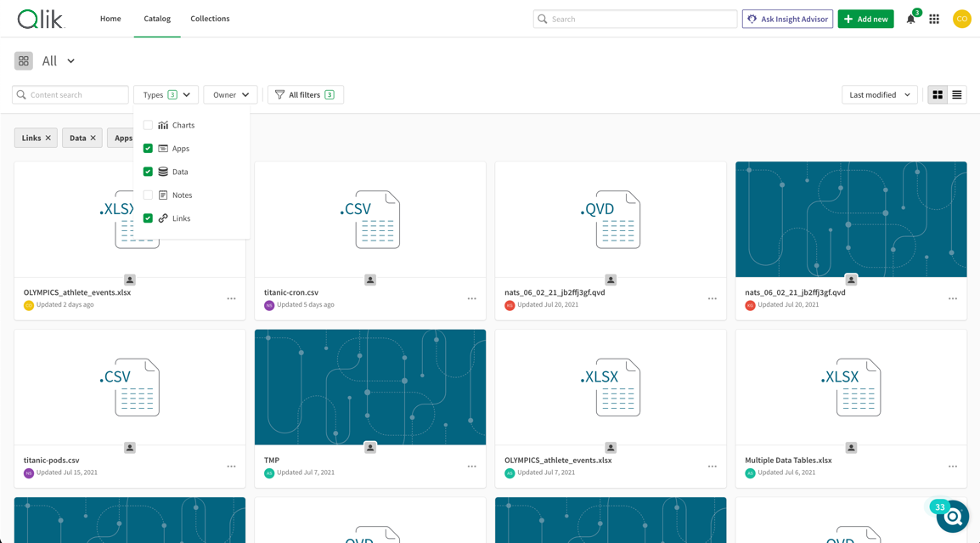Click the user profile avatar
980x543 pixels.
click(x=961, y=19)
